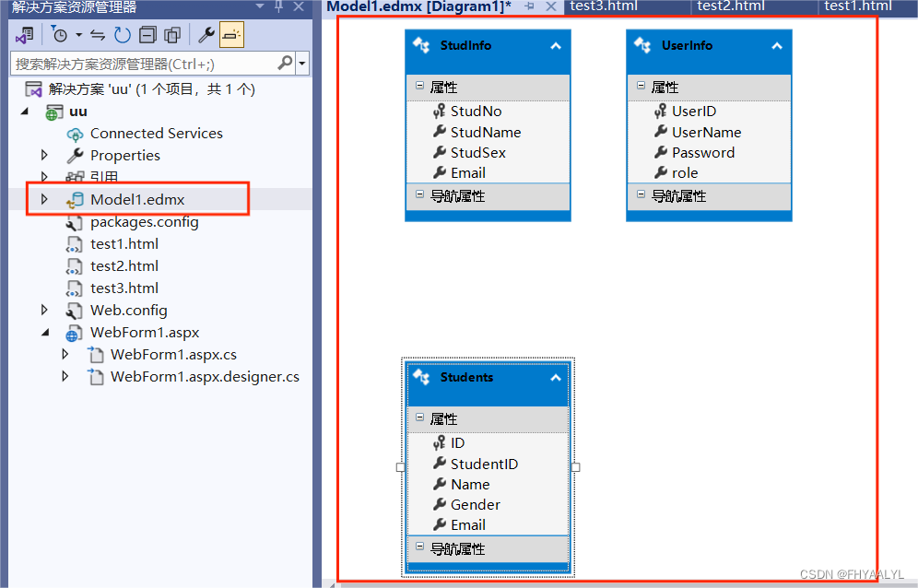Expand the WebForm1.aspx.cs node
The image size is (918, 588).
pyautogui.click(x=65, y=354)
